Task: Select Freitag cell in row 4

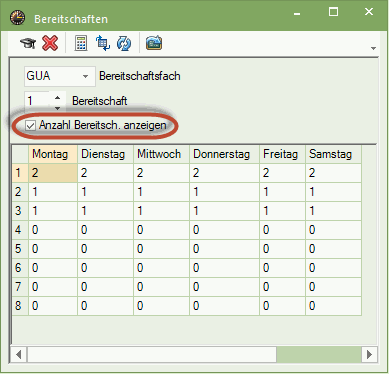Action: point(282,230)
